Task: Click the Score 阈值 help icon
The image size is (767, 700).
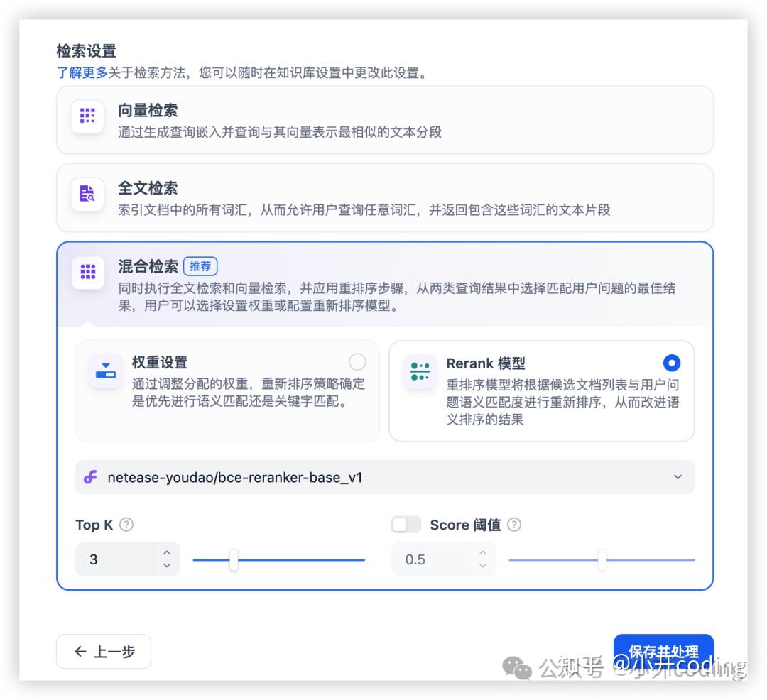Action: coord(514,525)
